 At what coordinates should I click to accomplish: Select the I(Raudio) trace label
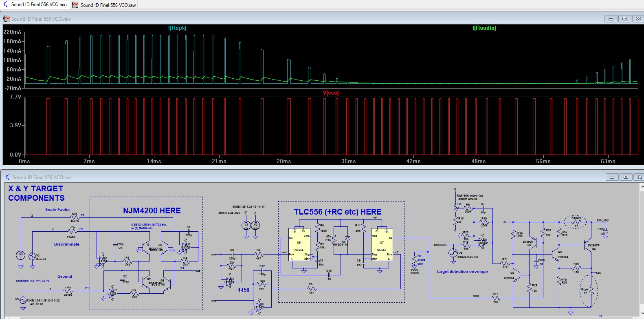[484, 28]
